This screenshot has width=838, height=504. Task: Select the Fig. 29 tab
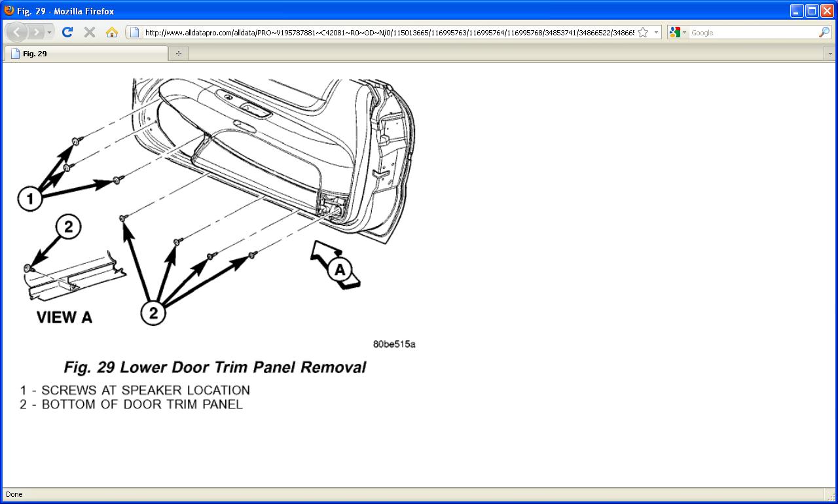coord(86,54)
